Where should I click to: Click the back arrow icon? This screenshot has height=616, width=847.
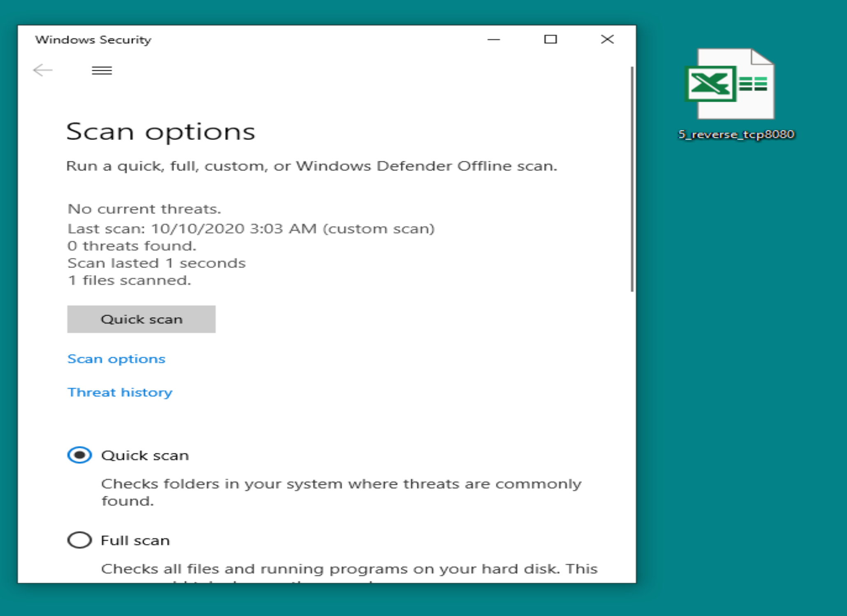point(43,70)
